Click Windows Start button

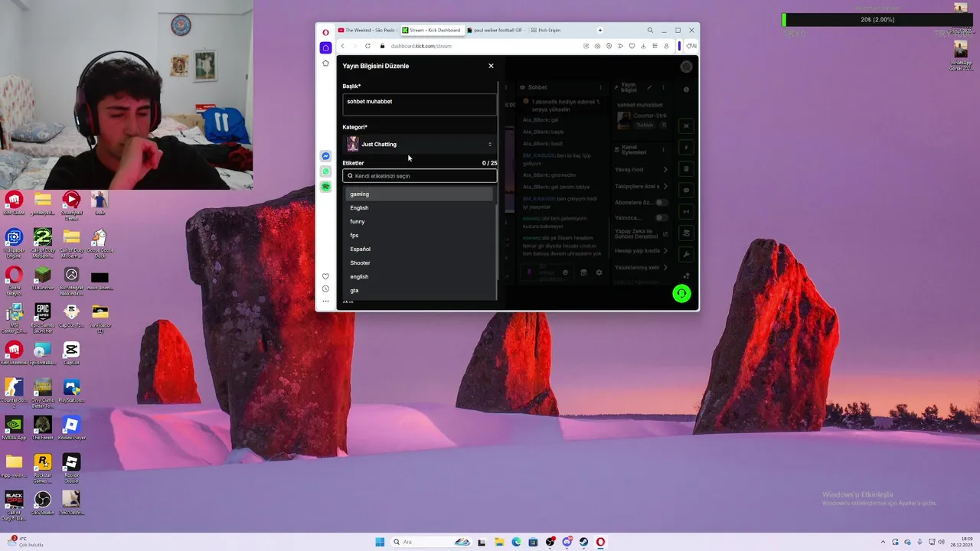tap(380, 542)
